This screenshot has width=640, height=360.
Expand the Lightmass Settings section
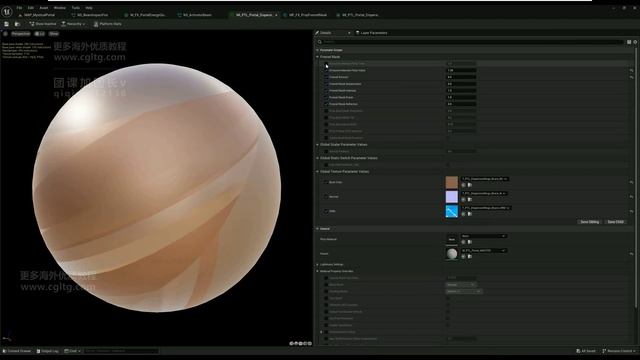pos(318,264)
